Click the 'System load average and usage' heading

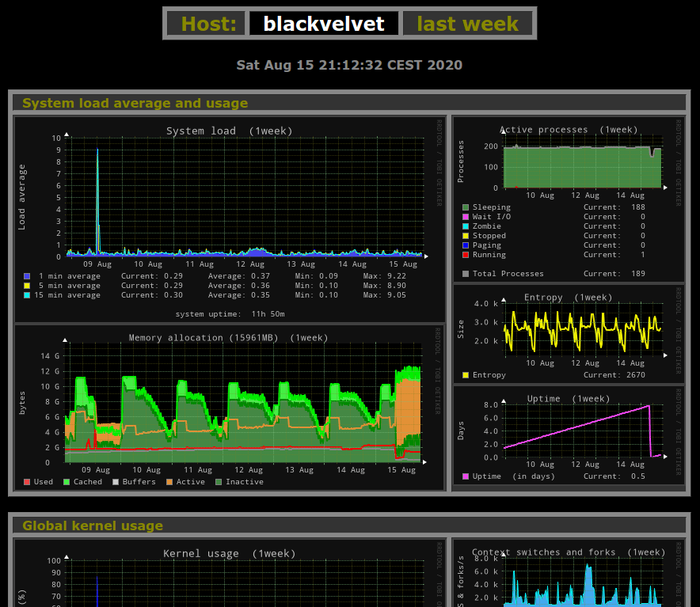click(135, 103)
